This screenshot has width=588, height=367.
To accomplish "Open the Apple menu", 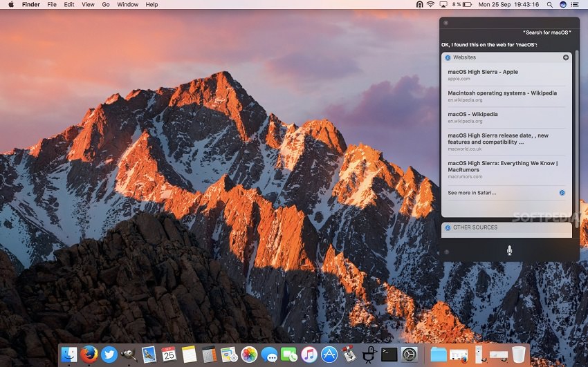I will click(x=10, y=4).
